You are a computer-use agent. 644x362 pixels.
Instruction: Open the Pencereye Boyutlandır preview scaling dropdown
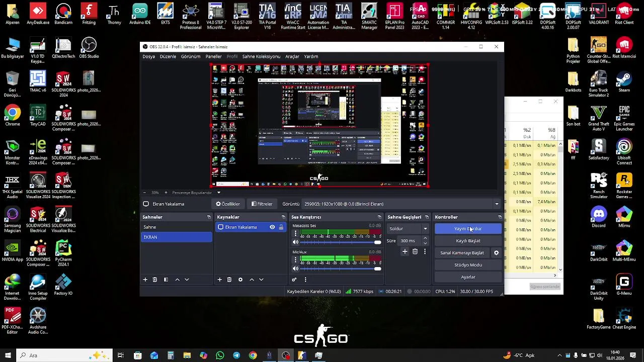point(196,193)
